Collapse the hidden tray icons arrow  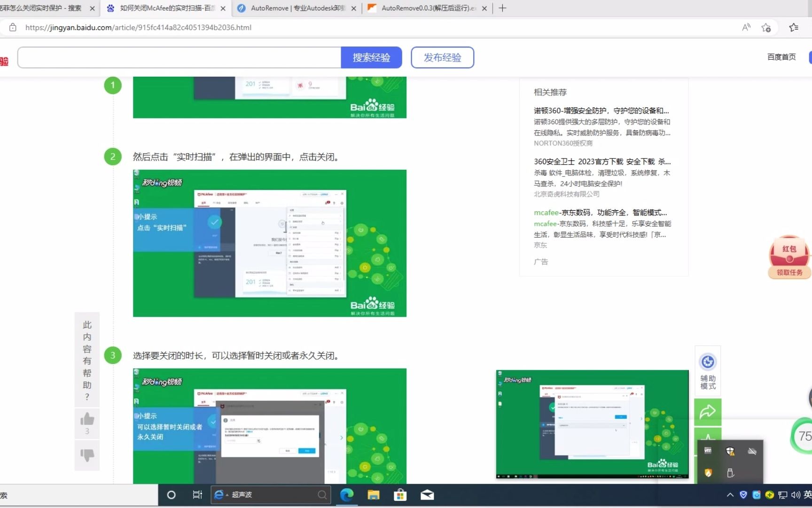click(730, 495)
